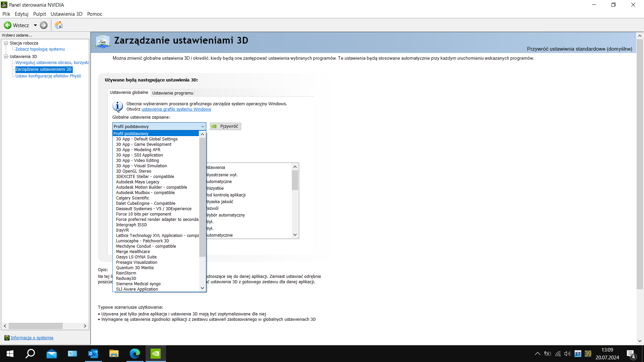Open the Informacje o systemie link
This screenshot has width=644, height=362.
point(32,338)
